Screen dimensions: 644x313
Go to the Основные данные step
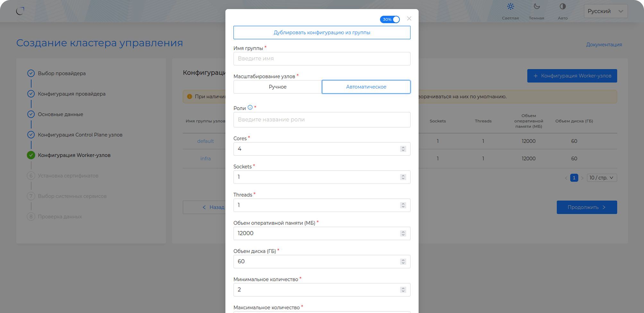[60, 114]
